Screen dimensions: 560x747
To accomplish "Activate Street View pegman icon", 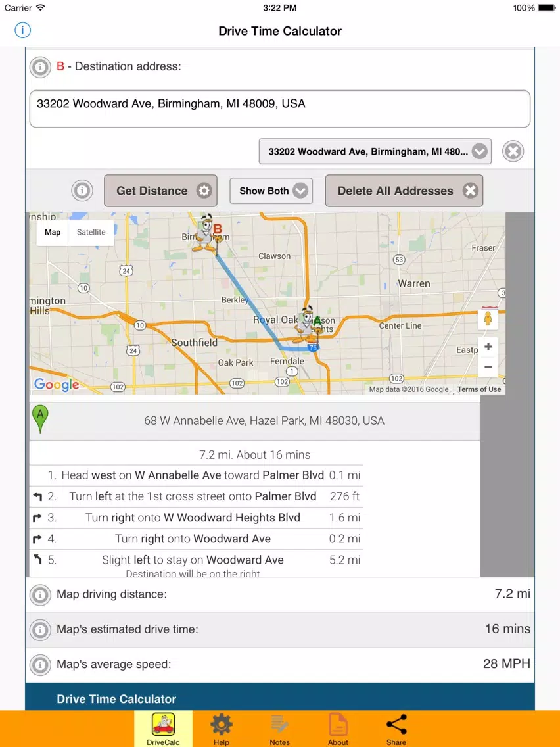I will pyautogui.click(x=488, y=318).
